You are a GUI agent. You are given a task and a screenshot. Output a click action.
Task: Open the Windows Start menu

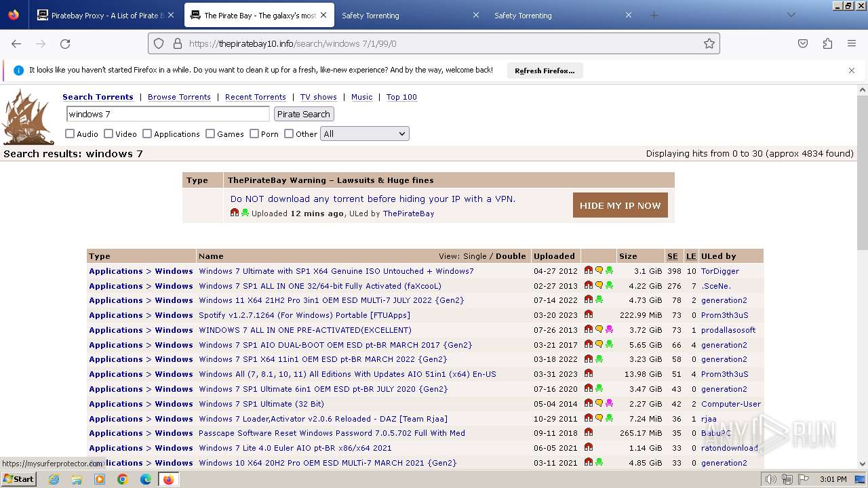(x=18, y=479)
